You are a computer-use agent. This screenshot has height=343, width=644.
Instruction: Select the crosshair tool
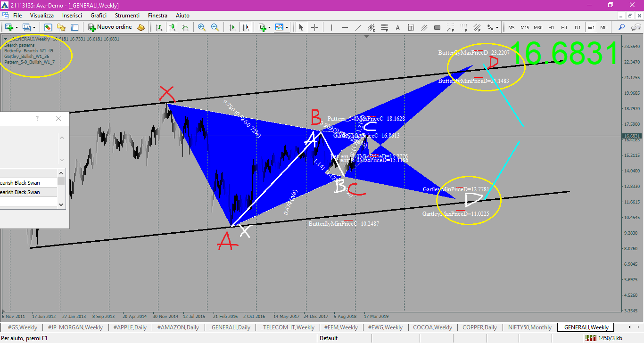(x=314, y=27)
